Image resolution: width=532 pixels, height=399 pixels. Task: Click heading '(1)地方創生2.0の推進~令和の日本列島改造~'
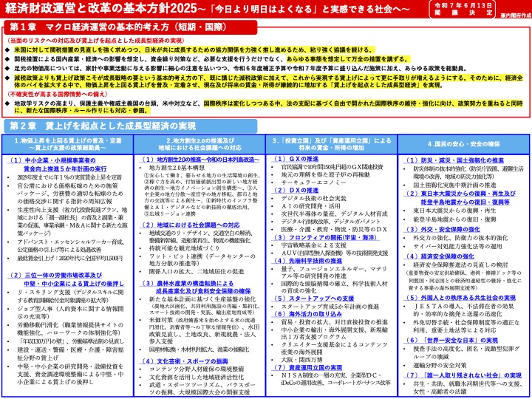pyautogui.click(x=200, y=160)
